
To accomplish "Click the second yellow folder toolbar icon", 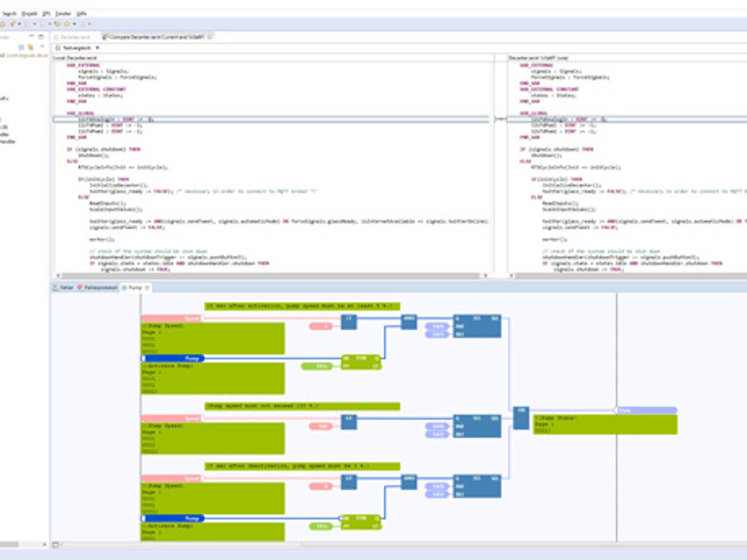I will [x=67, y=24].
